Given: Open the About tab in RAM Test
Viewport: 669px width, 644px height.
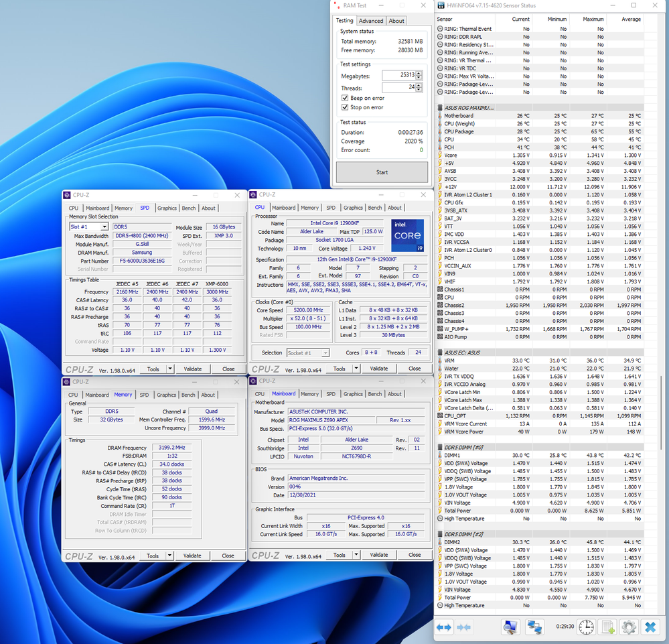Looking at the screenshot, I should (x=396, y=21).
